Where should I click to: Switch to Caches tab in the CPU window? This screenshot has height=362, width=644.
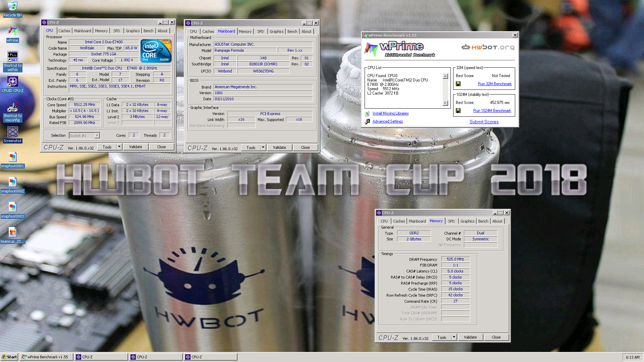tap(64, 31)
